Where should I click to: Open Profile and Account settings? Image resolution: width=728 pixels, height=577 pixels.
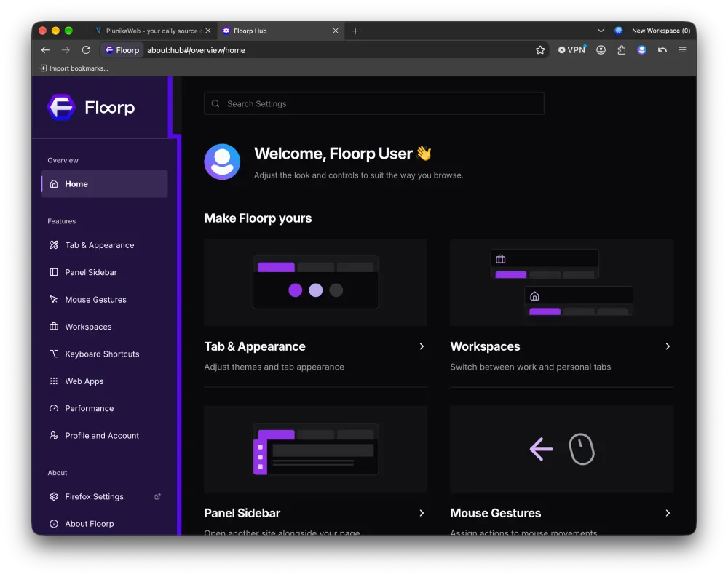pyautogui.click(x=104, y=435)
